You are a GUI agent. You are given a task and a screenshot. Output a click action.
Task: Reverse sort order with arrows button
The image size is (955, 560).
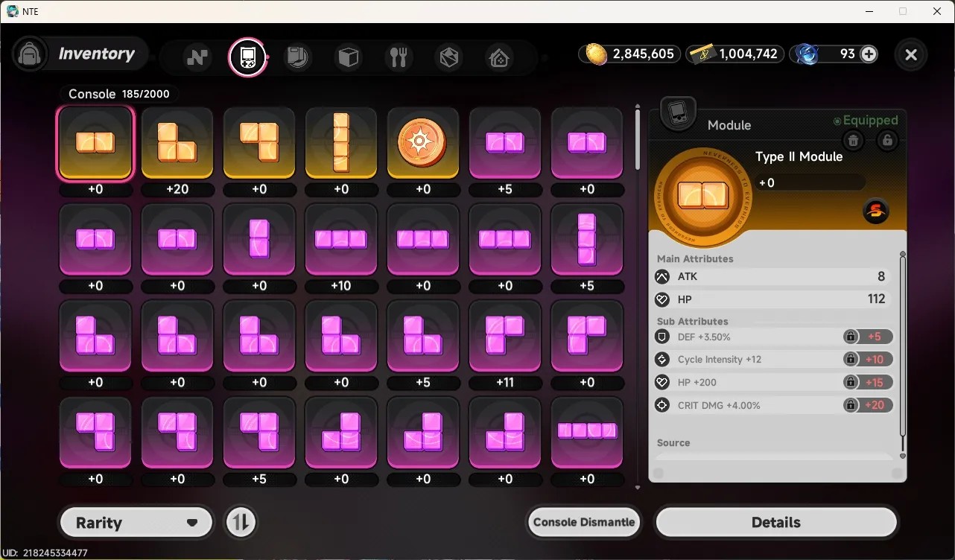(241, 522)
